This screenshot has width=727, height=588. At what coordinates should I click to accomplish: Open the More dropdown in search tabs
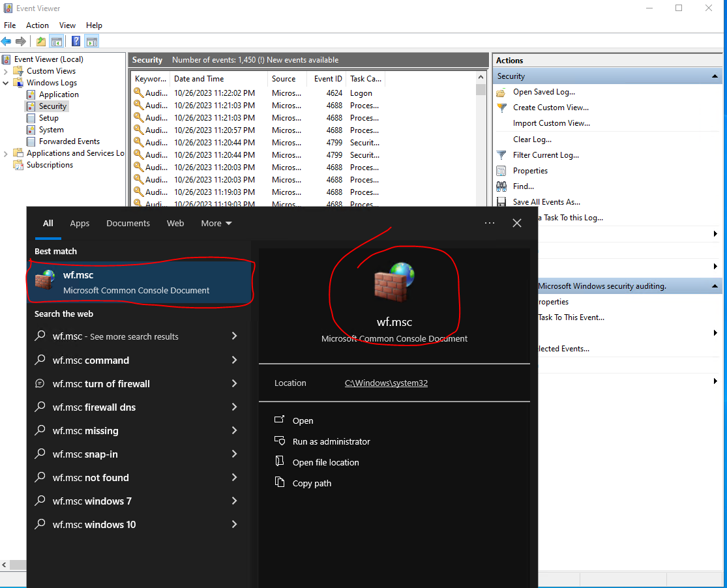[x=216, y=223]
